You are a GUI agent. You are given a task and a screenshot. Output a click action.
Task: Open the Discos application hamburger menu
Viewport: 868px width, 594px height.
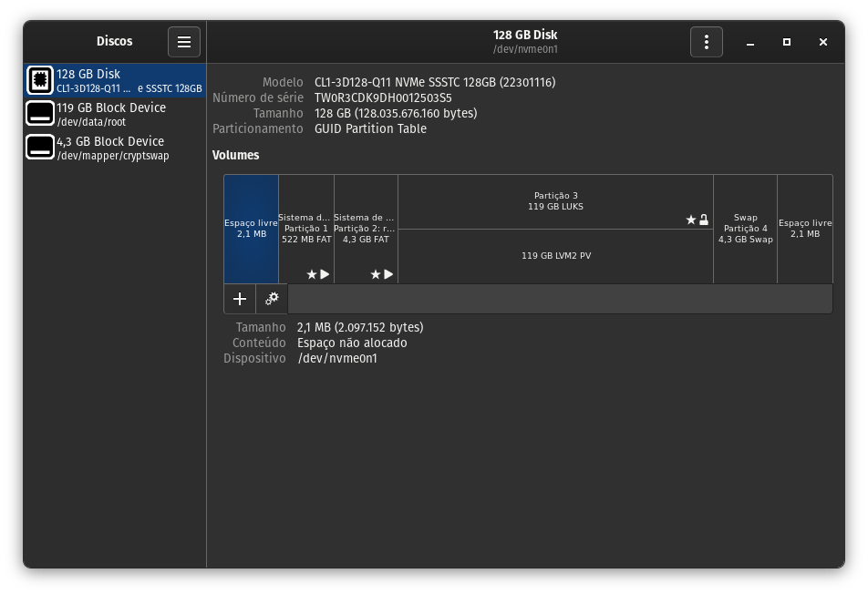pos(183,42)
